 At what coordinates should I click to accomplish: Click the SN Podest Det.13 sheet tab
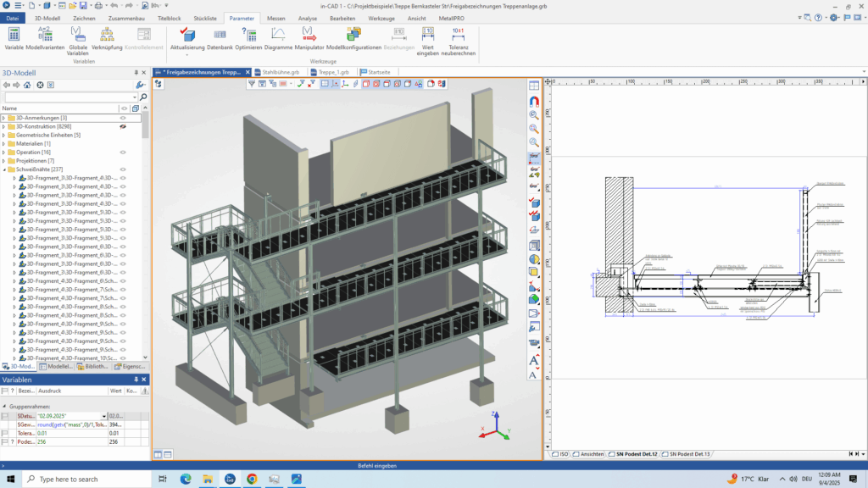coord(689,454)
